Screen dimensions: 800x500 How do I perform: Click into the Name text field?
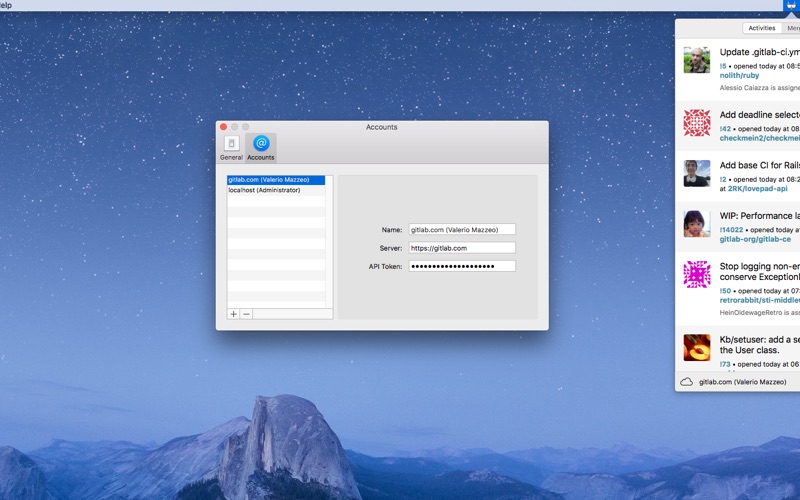[x=462, y=230]
